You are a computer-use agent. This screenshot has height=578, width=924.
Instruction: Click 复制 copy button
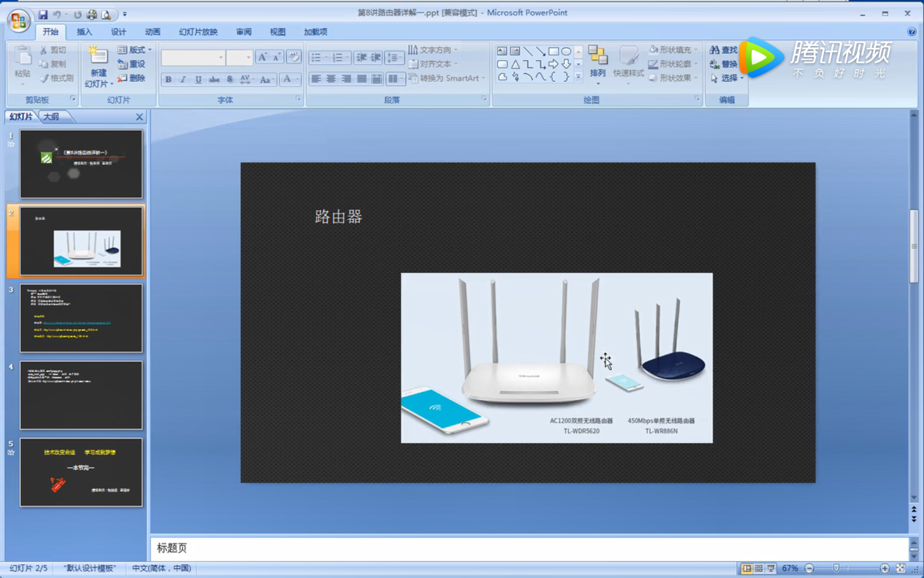point(52,64)
